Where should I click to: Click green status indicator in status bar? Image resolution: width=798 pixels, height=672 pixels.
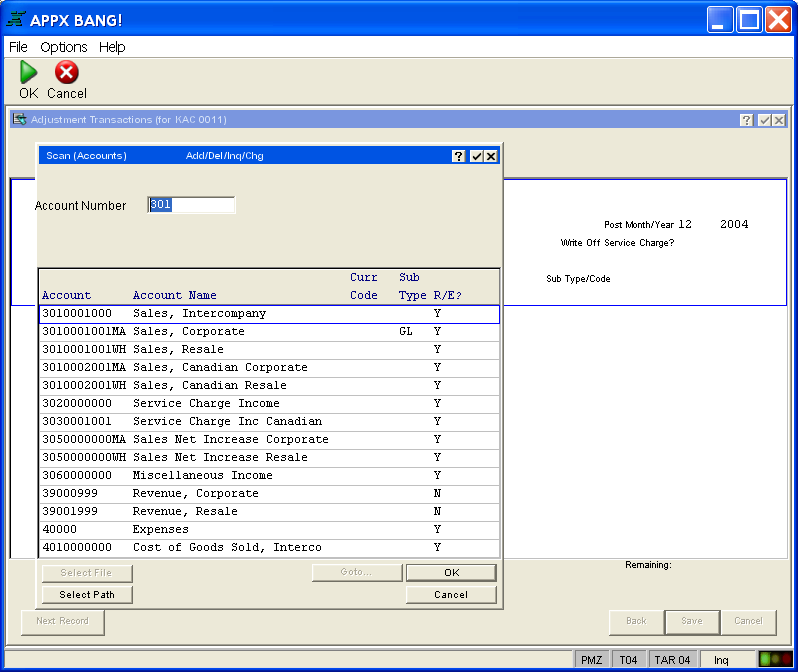point(774,660)
